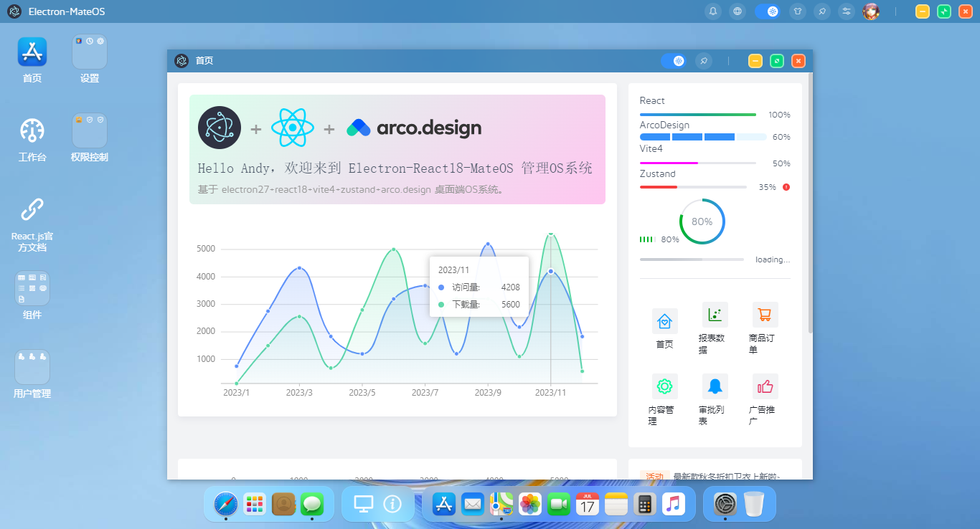Viewport: 980px width, 529px height.
Task: Open Safari from the dock
Action: coord(226,505)
